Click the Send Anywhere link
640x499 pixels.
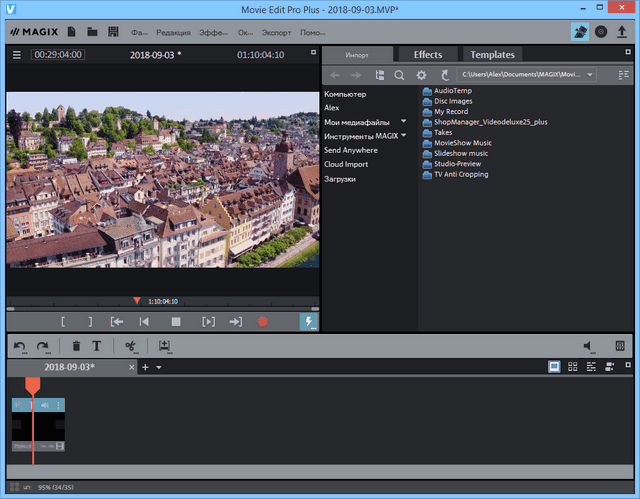click(350, 149)
